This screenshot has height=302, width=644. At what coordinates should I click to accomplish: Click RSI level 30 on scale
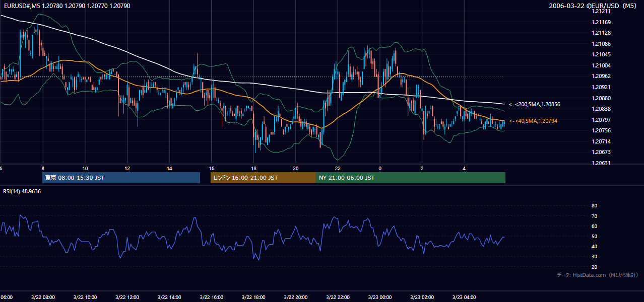pyautogui.click(x=594, y=256)
